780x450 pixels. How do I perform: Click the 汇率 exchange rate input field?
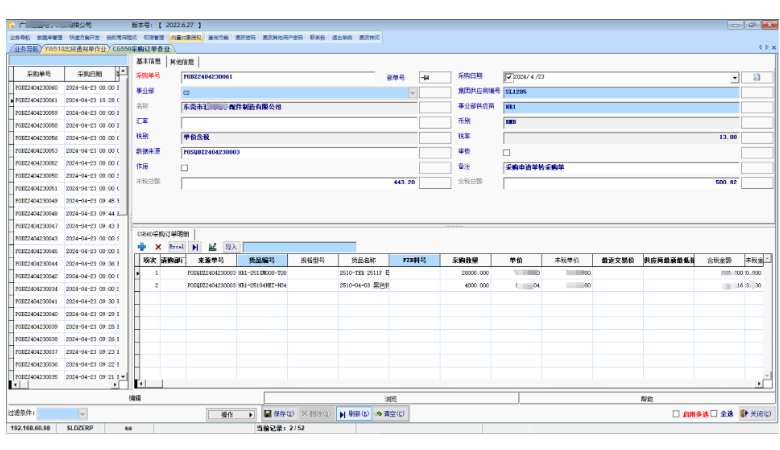coord(299,122)
